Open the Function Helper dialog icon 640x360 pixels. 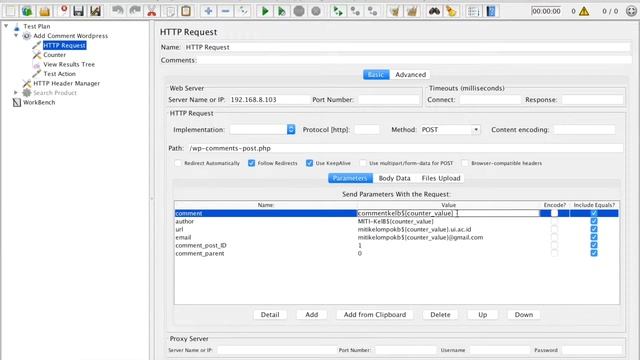[473, 11]
